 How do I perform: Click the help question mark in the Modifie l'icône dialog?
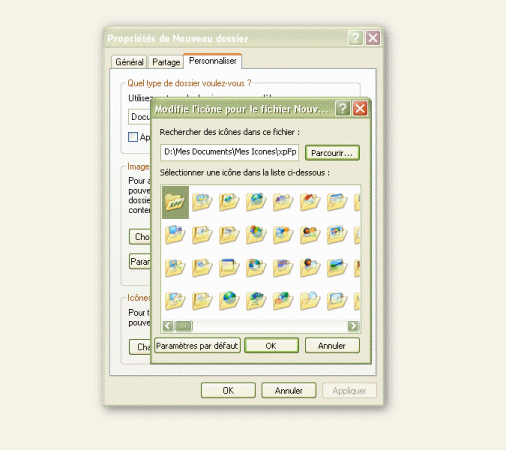pos(342,108)
